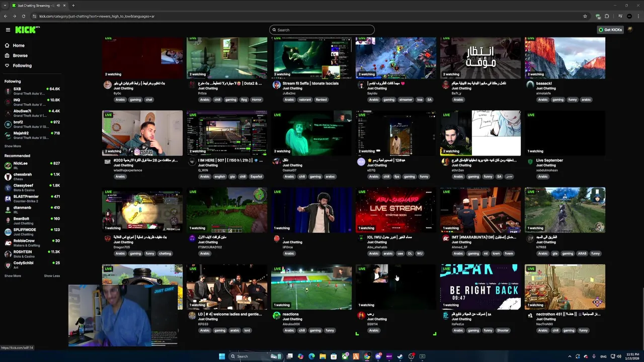Open Following in sidebar
The image size is (644, 362).
coord(22,65)
